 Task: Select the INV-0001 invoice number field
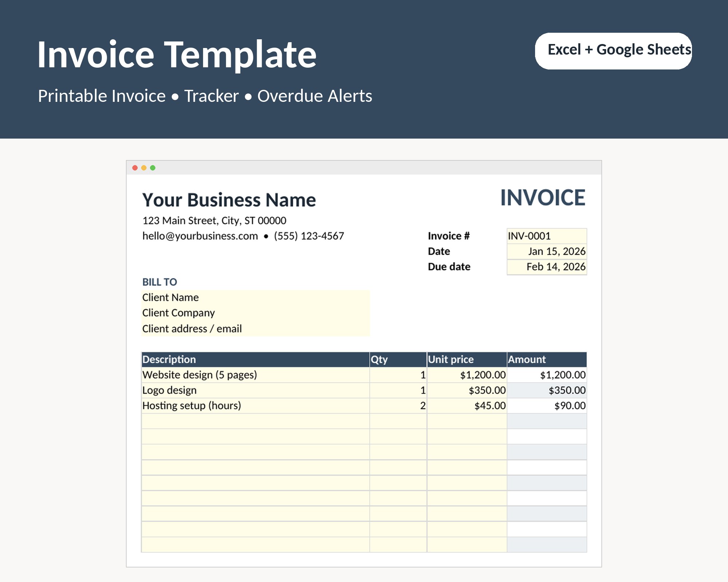point(547,236)
